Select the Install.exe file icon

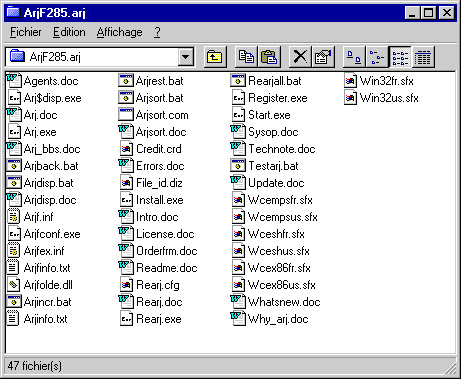click(x=126, y=200)
